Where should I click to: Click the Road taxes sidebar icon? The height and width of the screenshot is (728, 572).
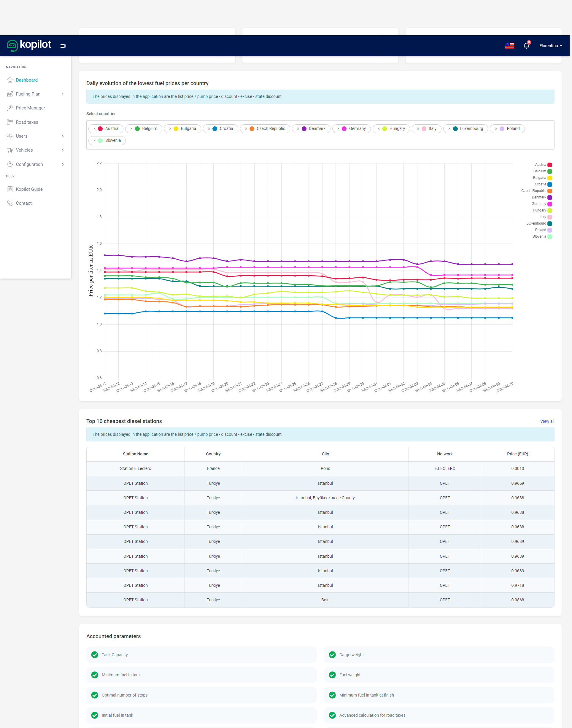click(10, 122)
